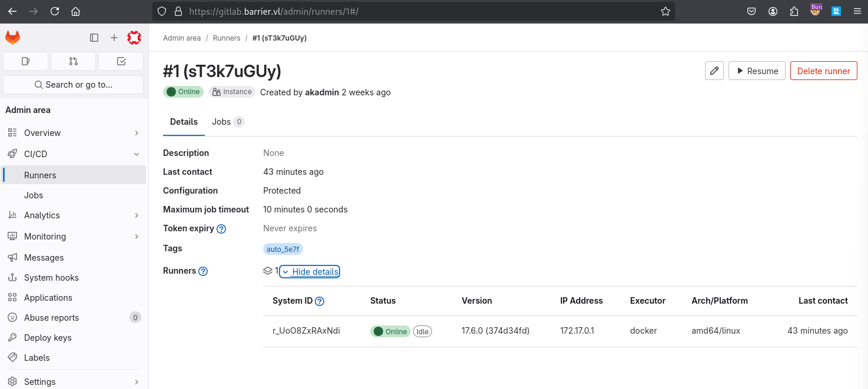Click the edit runner pencil icon

pyautogui.click(x=714, y=71)
